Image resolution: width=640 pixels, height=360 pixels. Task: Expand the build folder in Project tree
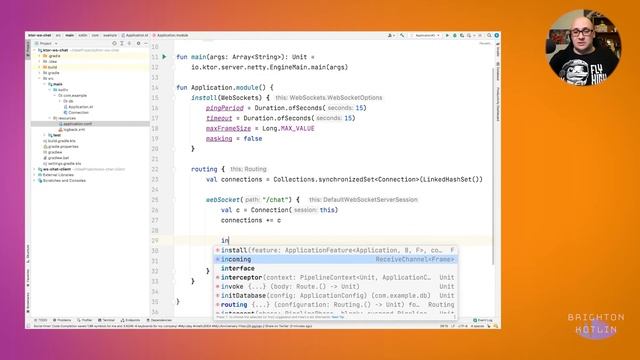(40, 67)
